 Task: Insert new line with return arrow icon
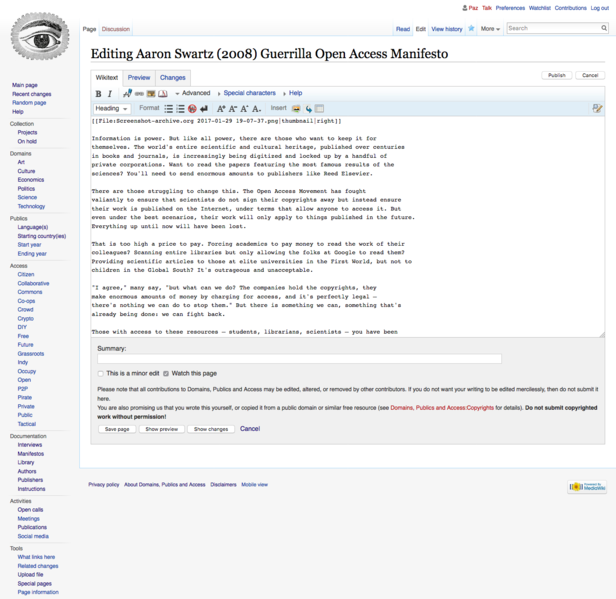tap(204, 109)
